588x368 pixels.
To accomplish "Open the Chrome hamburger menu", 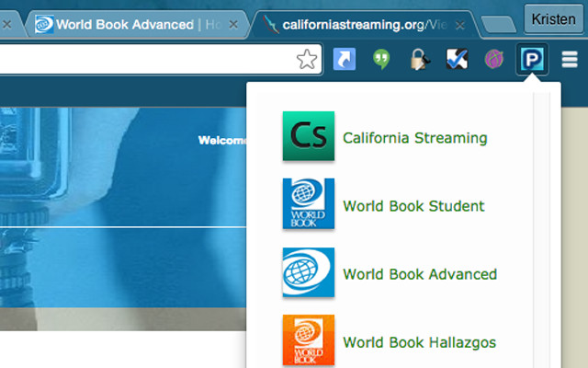I will click(x=570, y=59).
